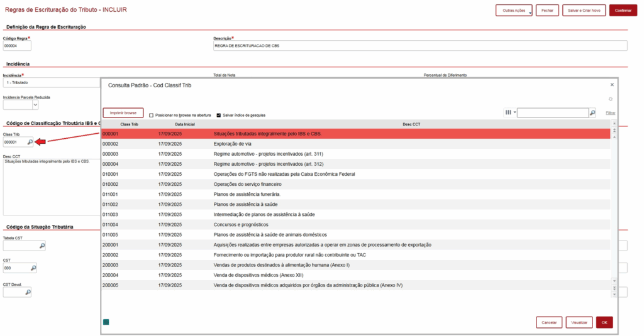Click the Fechar button

coord(547,10)
